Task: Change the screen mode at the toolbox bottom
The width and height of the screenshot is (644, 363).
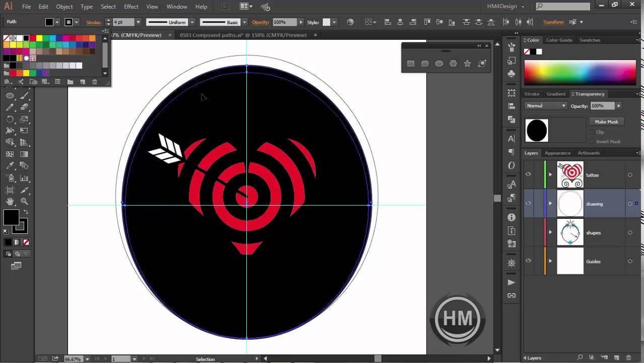Action: click(x=16, y=266)
